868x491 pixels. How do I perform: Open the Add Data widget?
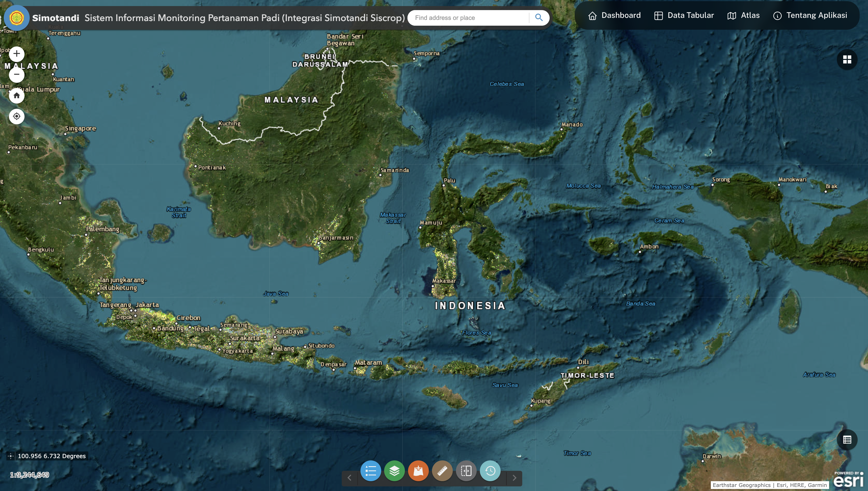pos(418,471)
